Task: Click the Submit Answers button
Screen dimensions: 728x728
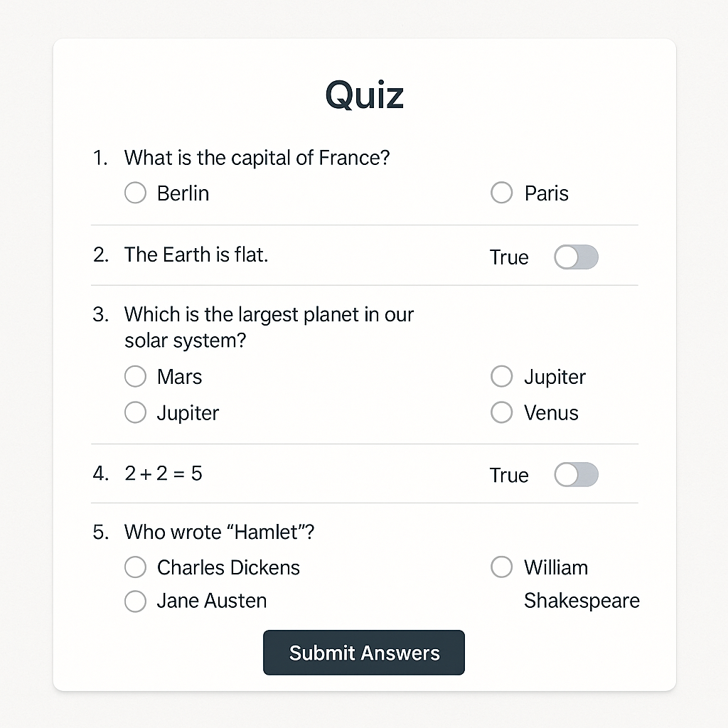Action: 363,653
